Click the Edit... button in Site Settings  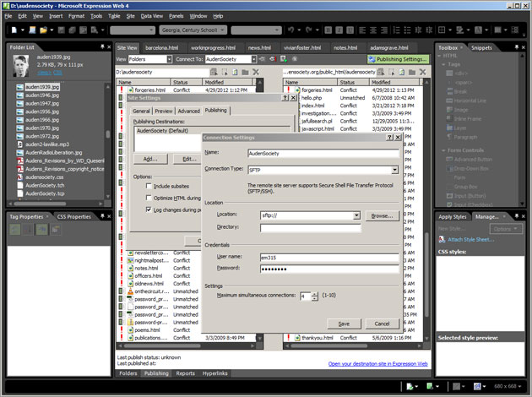point(188,159)
